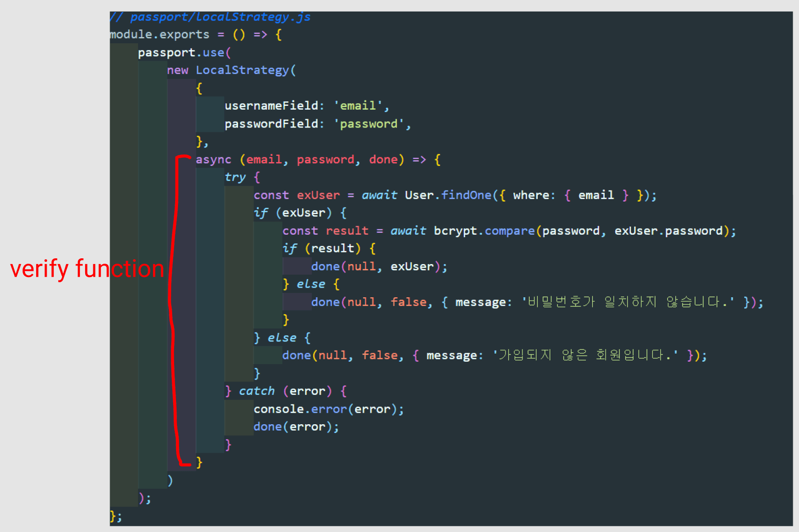Viewport: 799px width, 532px height.
Task: Select the usernameField property name
Action: tap(271, 106)
